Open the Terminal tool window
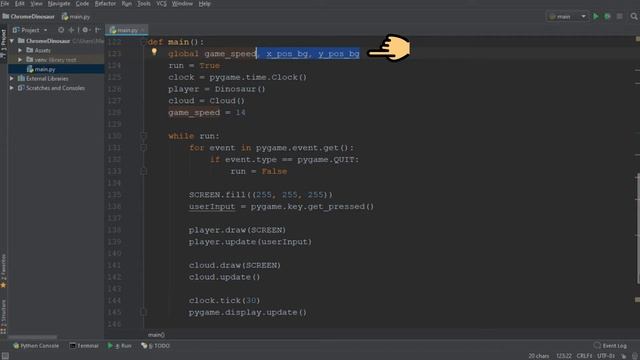The image size is (640, 360). click(x=84, y=346)
